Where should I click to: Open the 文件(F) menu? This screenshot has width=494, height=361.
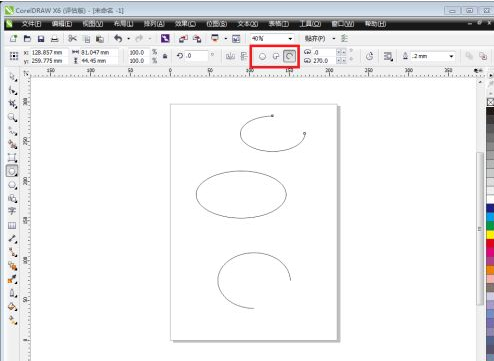click(x=31, y=24)
